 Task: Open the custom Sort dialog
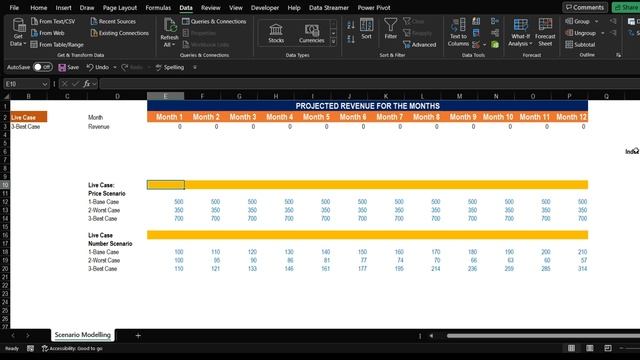click(367, 29)
